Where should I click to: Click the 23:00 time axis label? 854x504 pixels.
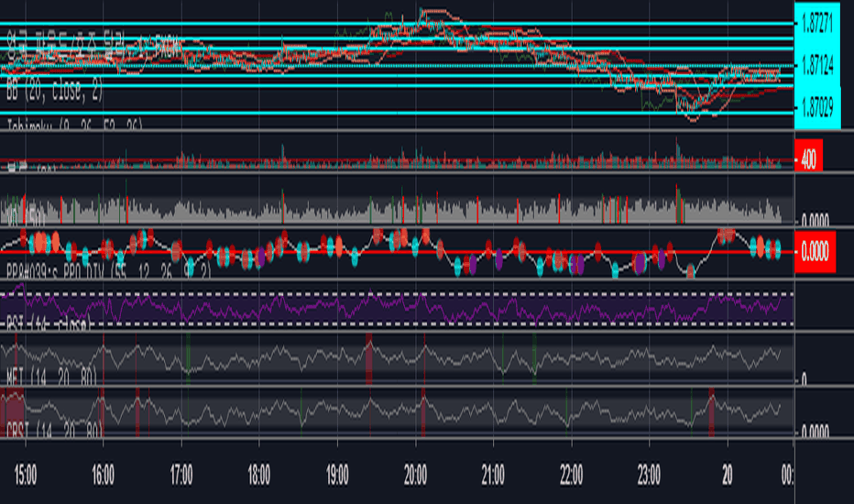tap(650, 476)
